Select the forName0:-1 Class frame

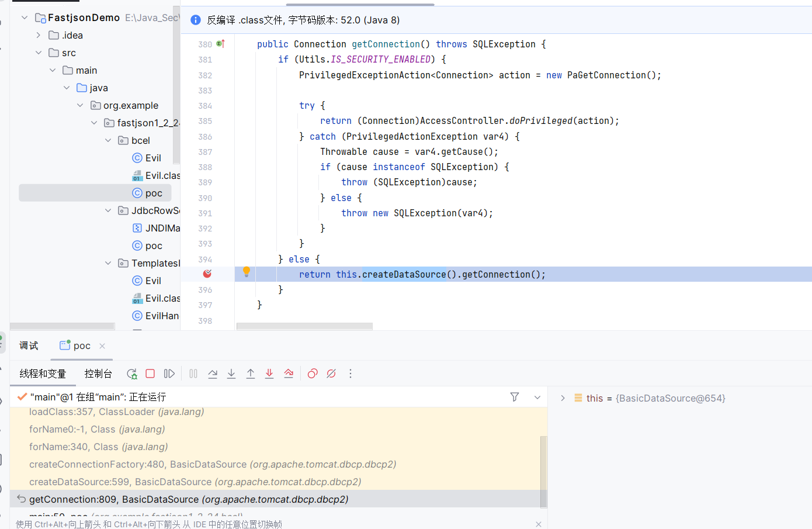point(275,429)
